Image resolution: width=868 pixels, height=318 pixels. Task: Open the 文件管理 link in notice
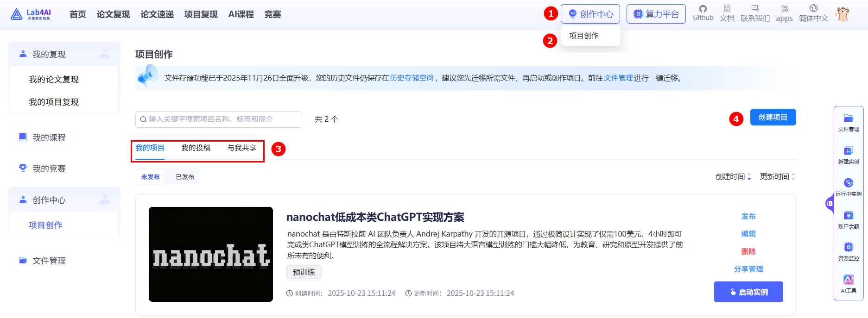(x=618, y=78)
